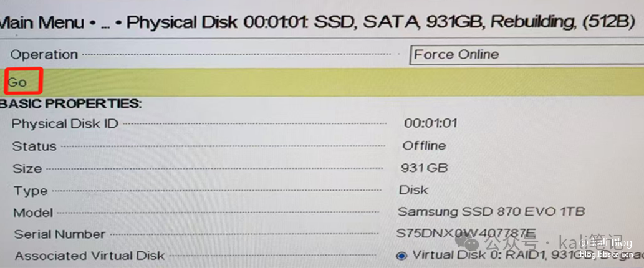Select the Physical Disk ID value 00:01:01

431,123
